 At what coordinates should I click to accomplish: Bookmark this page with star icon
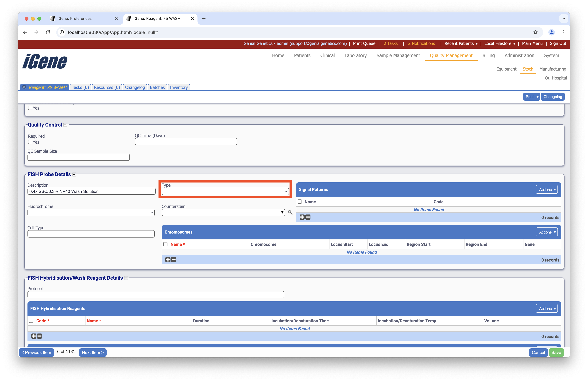[535, 32]
